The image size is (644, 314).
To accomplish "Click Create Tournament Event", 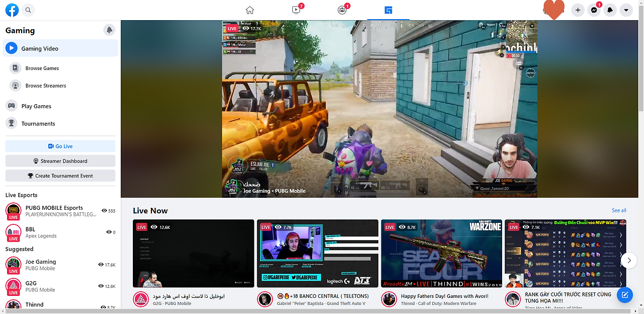I will click(x=60, y=176).
